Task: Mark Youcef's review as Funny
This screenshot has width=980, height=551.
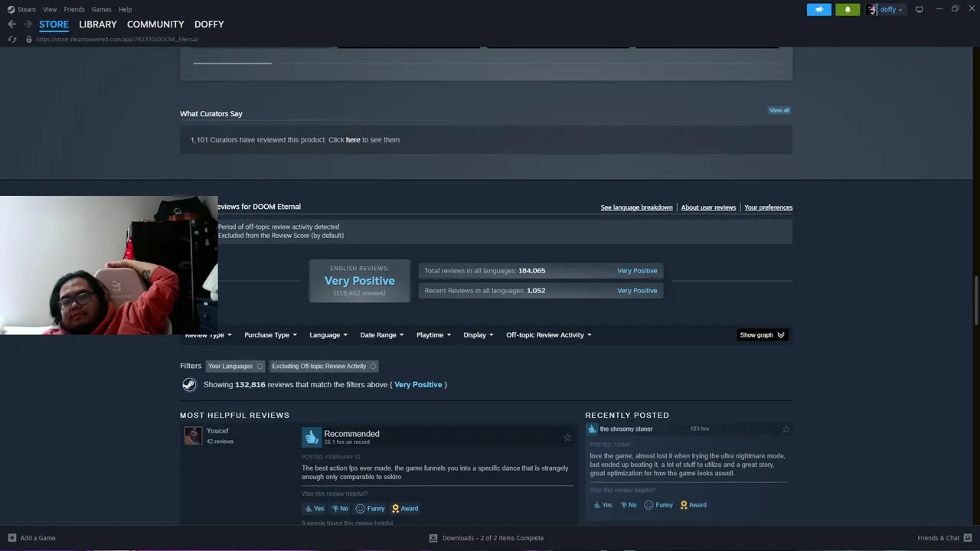Action: pyautogui.click(x=370, y=508)
